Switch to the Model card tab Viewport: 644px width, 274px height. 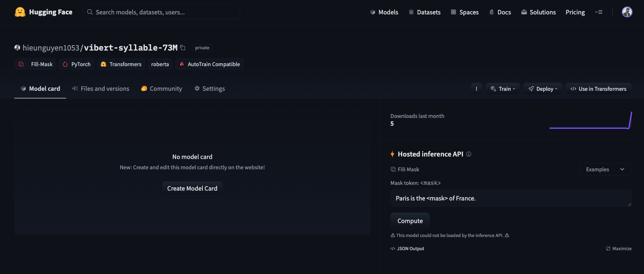click(40, 88)
